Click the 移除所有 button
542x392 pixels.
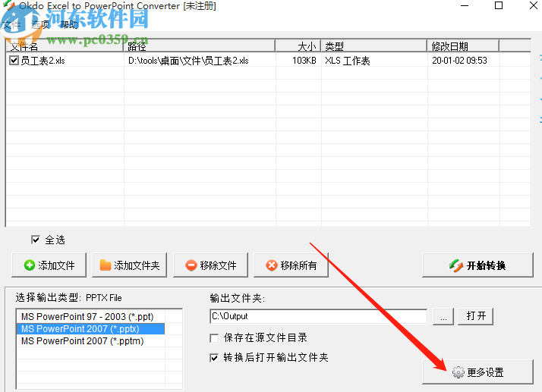coord(291,265)
